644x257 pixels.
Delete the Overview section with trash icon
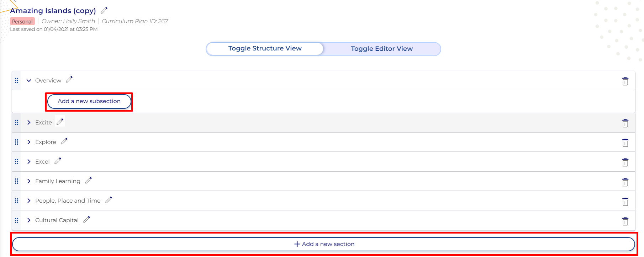point(625,81)
